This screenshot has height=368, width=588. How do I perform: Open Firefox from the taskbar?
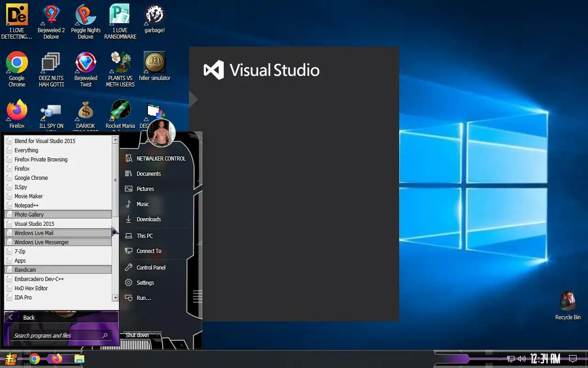(x=57, y=359)
